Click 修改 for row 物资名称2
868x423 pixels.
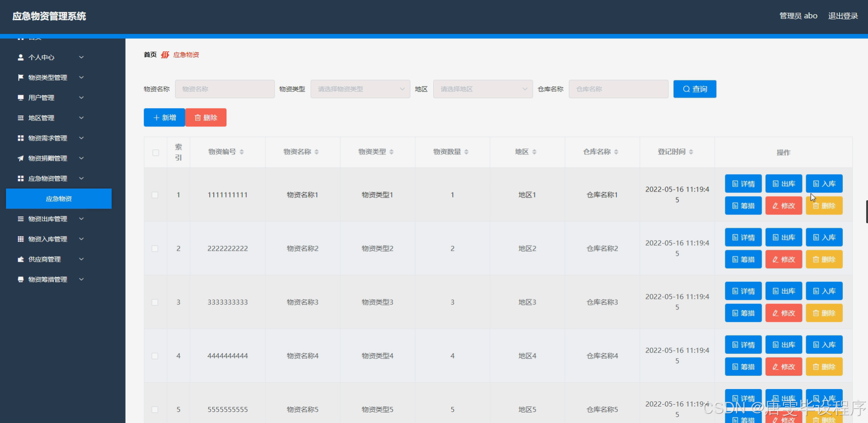tap(784, 259)
